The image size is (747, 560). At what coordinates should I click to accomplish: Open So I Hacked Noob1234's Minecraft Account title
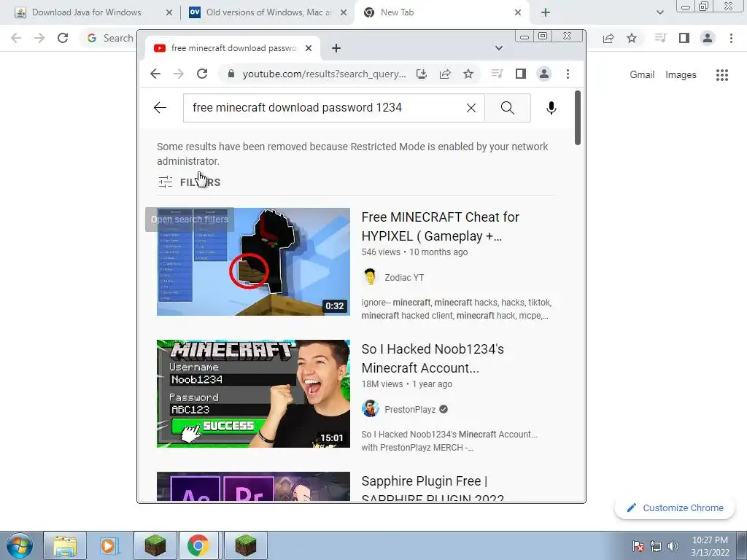point(433,359)
